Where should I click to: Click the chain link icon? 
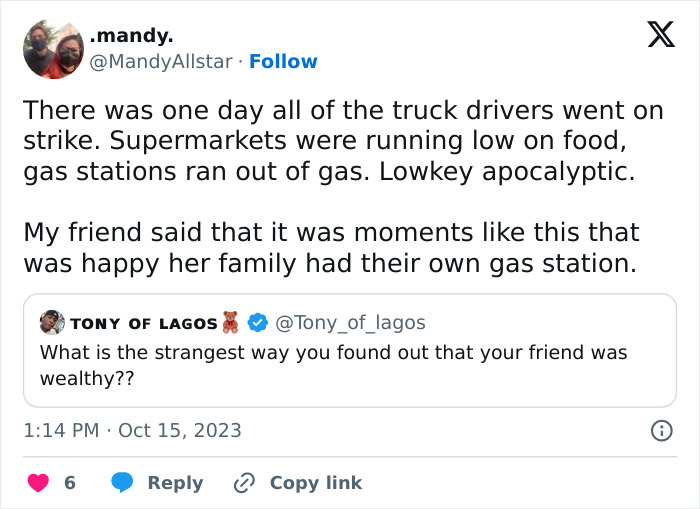[244, 483]
